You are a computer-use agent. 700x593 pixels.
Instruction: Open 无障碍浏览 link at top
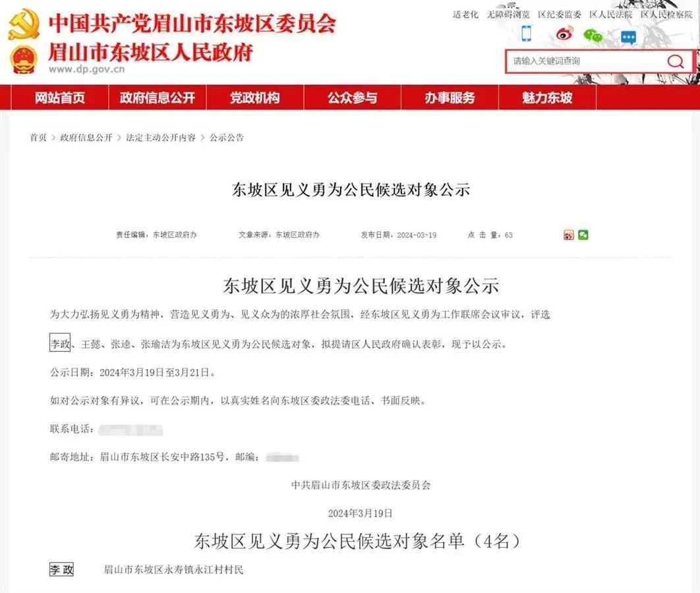[508, 14]
